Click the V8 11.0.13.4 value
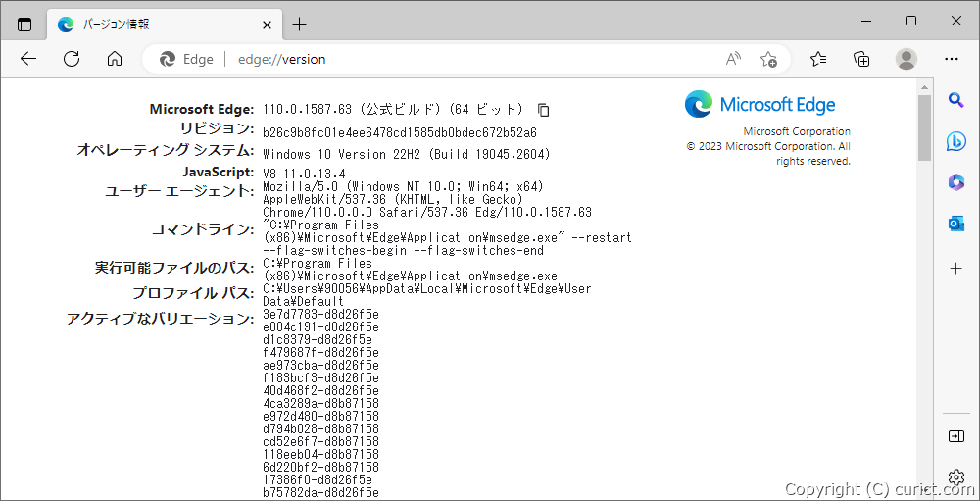This screenshot has width=980, height=501. point(304,174)
